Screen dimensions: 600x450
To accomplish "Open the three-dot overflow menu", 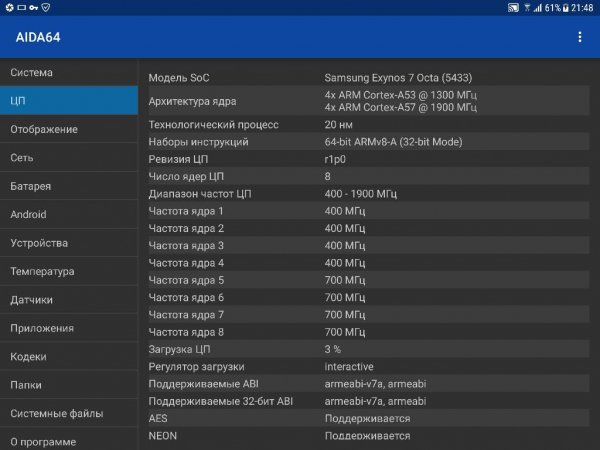I will (x=580, y=37).
